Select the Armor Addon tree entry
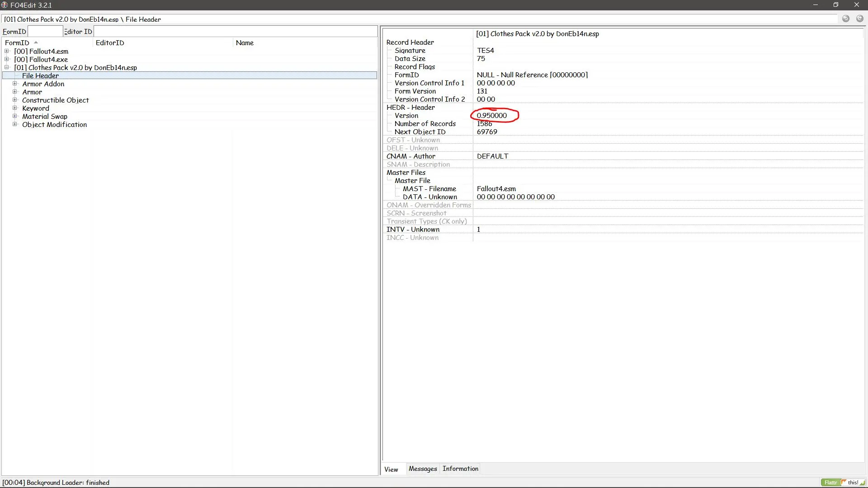The height and width of the screenshot is (488, 868). [43, 84]
